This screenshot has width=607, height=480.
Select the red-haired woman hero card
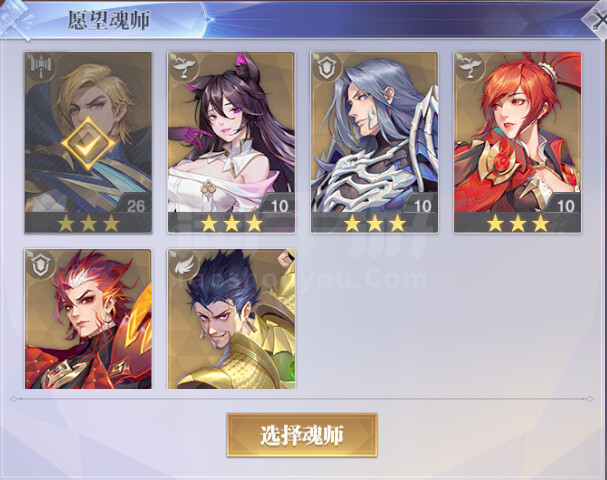coord(518,142)
